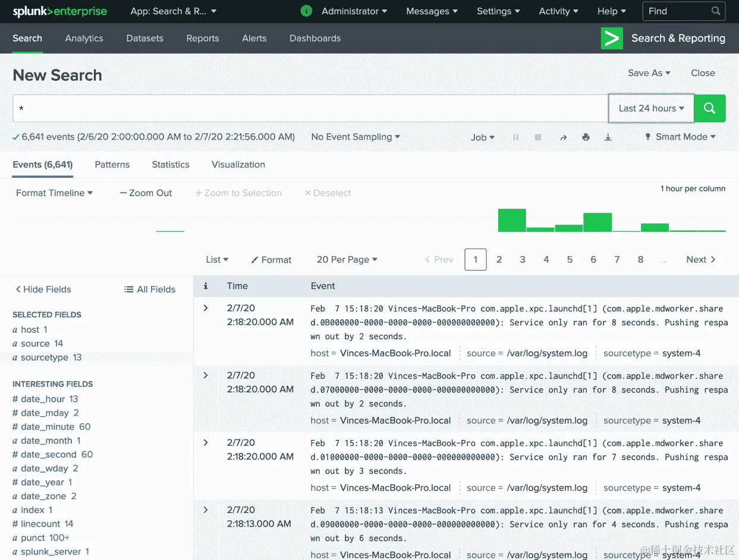The image size is (739, 560).
Task: Print the search results
Action: (586, 137)
